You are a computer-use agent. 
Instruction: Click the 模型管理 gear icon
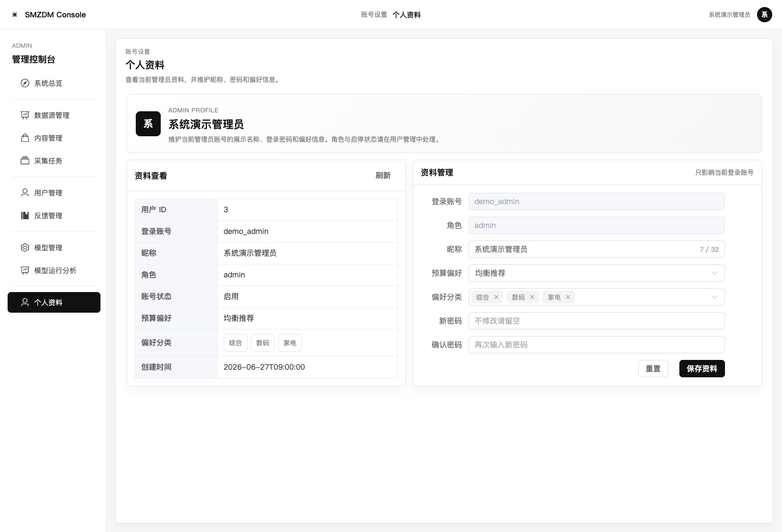pyautogui.click(x=25, y=248)
